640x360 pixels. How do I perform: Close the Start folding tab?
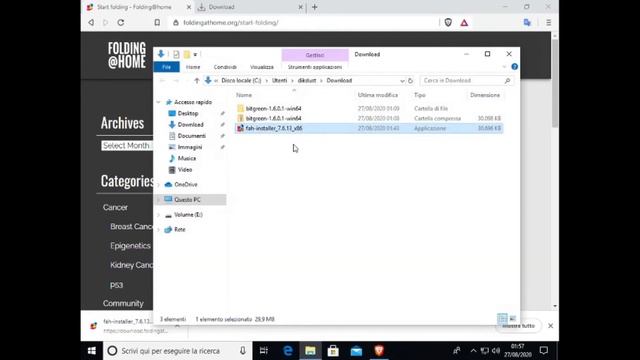pos(189,7)
